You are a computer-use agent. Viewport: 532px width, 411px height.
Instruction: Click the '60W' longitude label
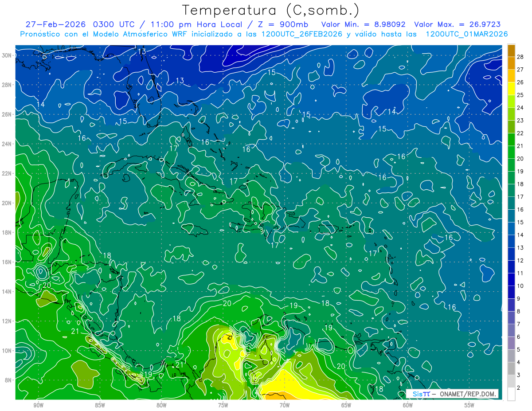click(x=408, y=405)
